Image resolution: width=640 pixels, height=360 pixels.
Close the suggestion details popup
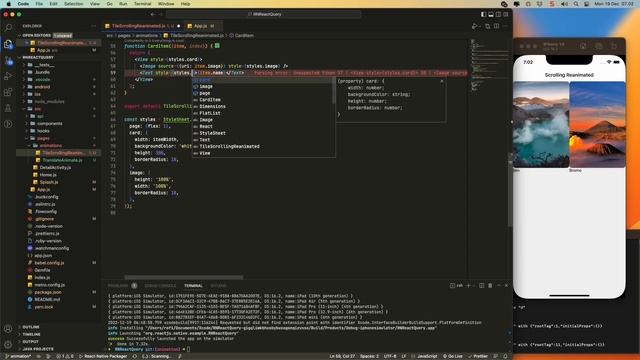coord(442,81)
